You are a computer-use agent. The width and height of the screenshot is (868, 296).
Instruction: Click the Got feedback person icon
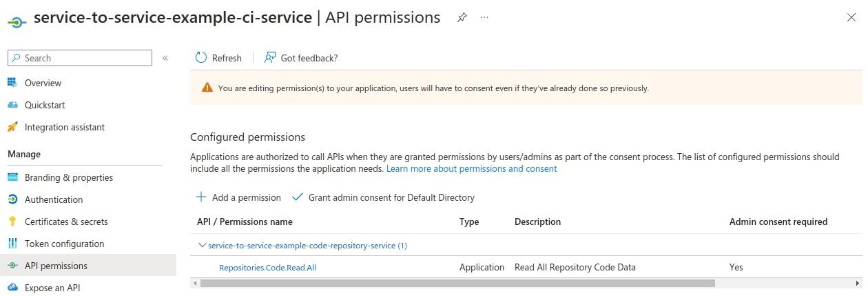pyautogui.click(x=270, y=58)
